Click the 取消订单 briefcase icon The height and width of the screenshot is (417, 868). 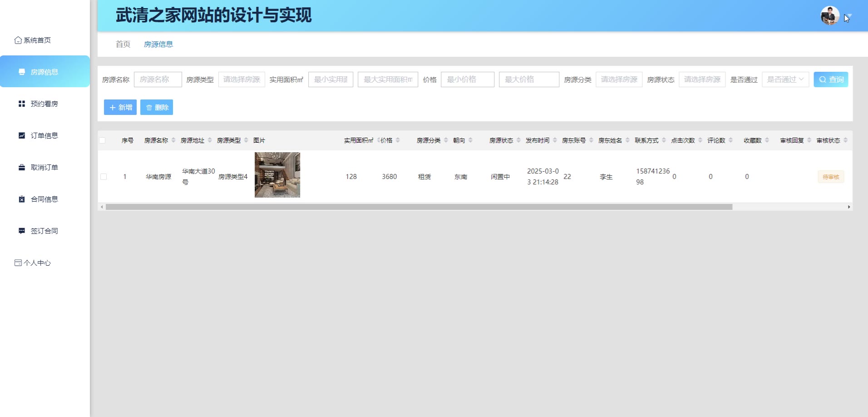(x=21, y=168)
